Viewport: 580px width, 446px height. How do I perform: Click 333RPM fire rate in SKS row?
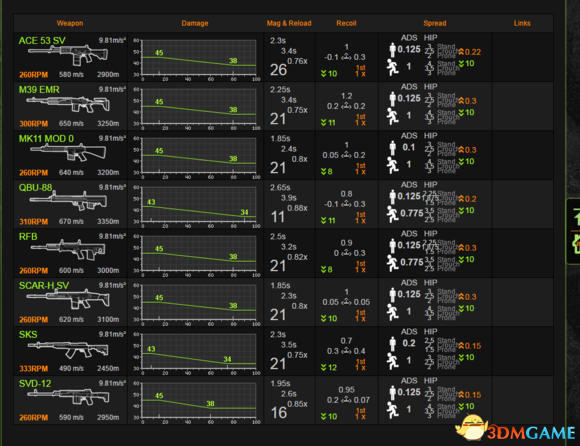point(34,369)
